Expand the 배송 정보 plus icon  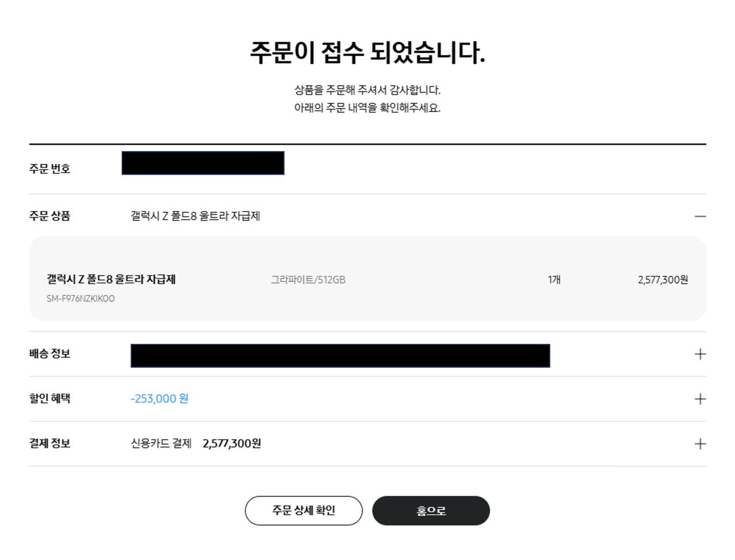click(x=700, y=354)
